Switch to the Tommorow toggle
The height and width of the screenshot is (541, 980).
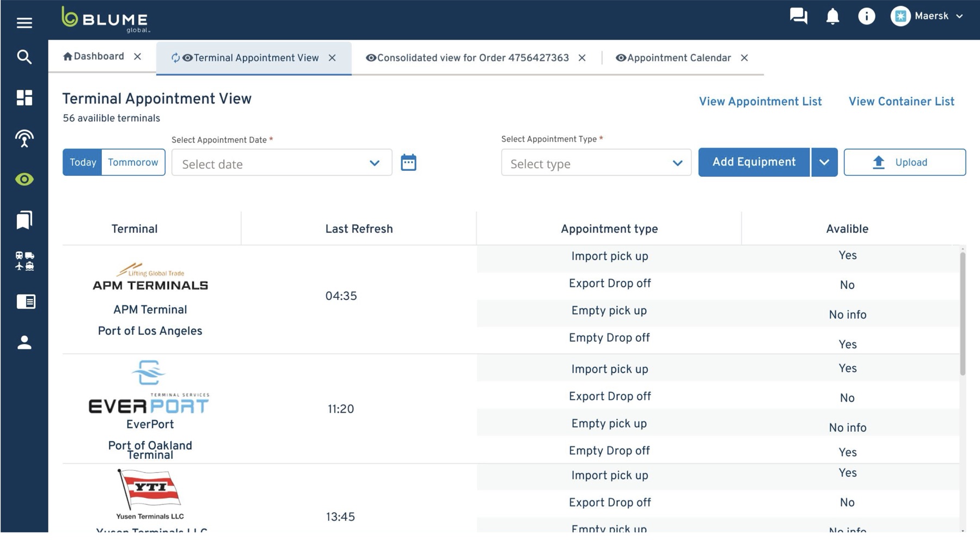pyautogui.click(x=133, y=162)
